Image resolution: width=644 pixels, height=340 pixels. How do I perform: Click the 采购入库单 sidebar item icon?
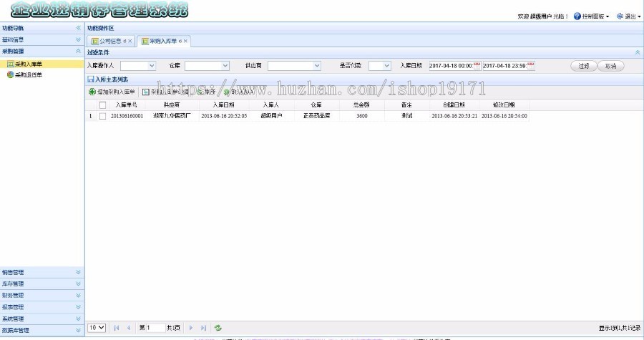pos(10,64)
